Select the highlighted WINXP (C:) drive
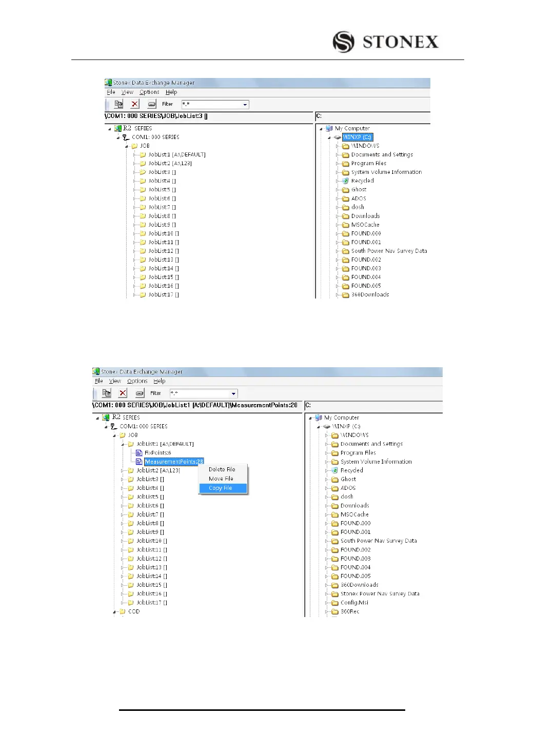Viewport: 535px width, 756px height. [358, 137]
